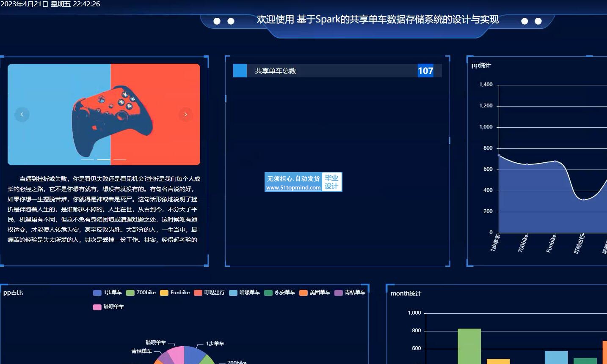Go to next carousel slide arrow
This screenshot has height=364, width=607.
coord(185,115)
